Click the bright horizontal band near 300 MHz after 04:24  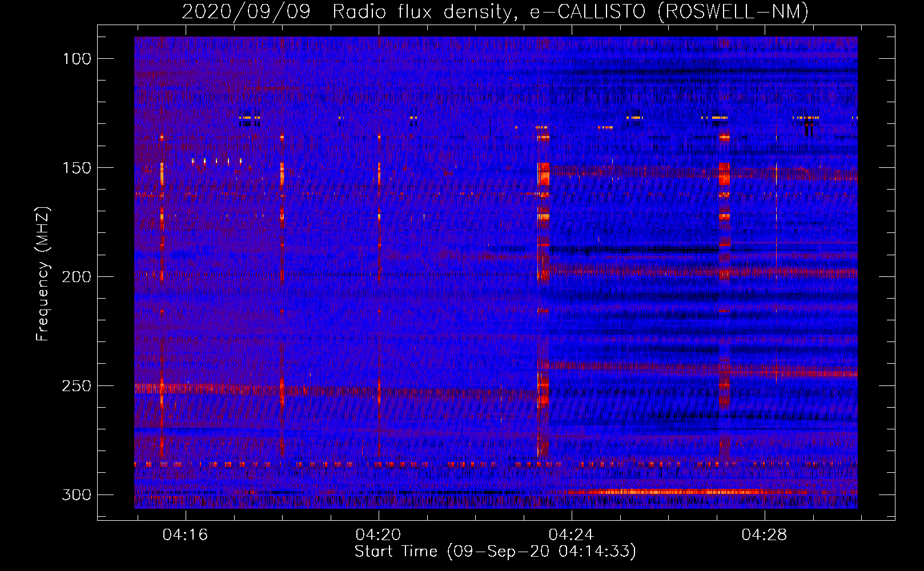click(685, 492)
